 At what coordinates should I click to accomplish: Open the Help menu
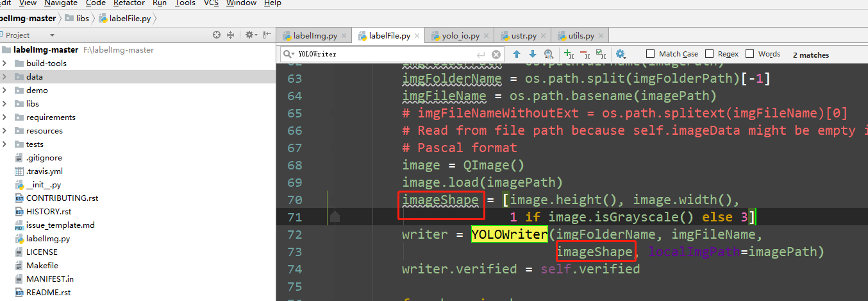[272, 3]
